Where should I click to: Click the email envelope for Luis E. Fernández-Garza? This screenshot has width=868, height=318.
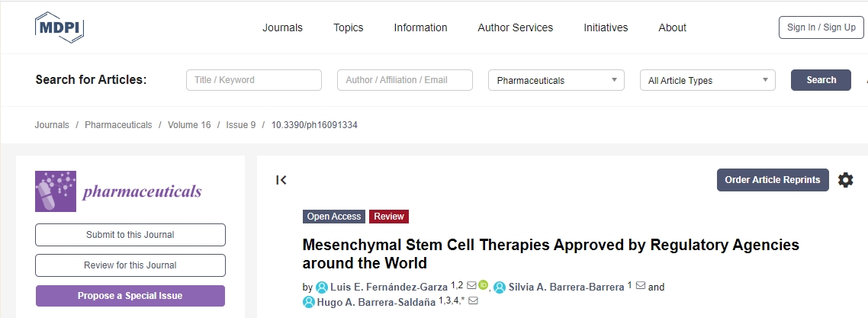click(471, 286)
